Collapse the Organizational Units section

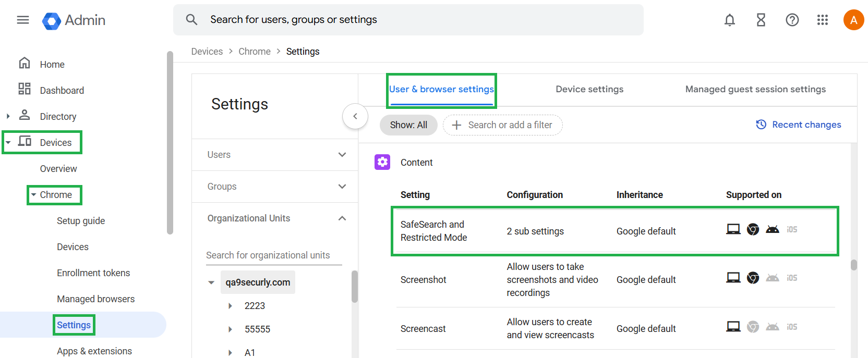(342, 218)
